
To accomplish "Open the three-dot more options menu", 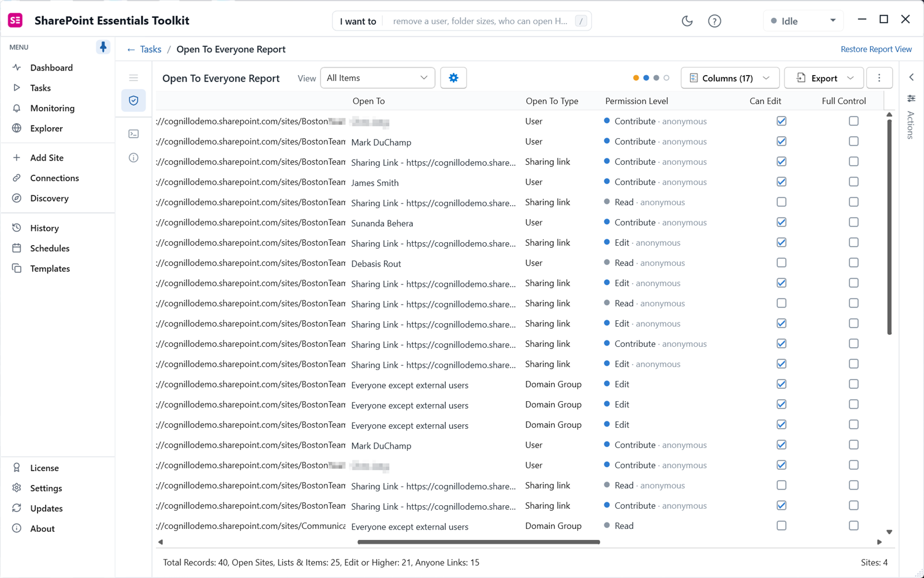I will click(879, 77).
